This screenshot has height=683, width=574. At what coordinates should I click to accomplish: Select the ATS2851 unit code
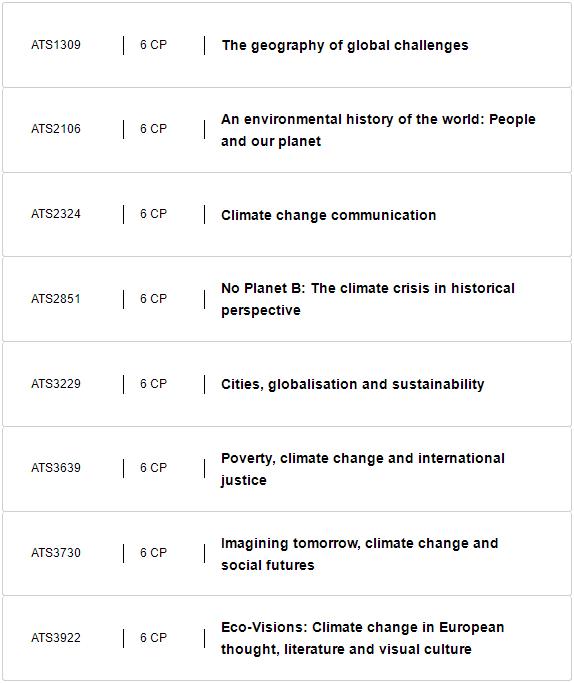pos(56,299)
